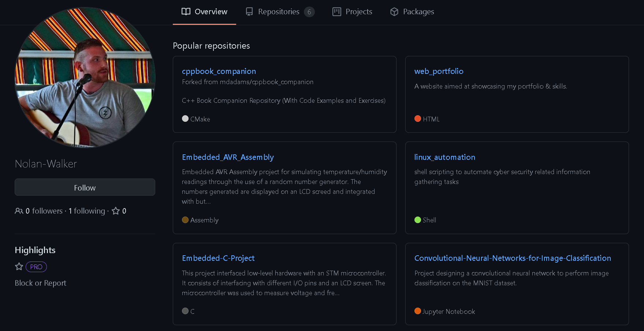Screen dimensions: 644x331
Task: Click the Overview book icon
Action: click(186, 12)
